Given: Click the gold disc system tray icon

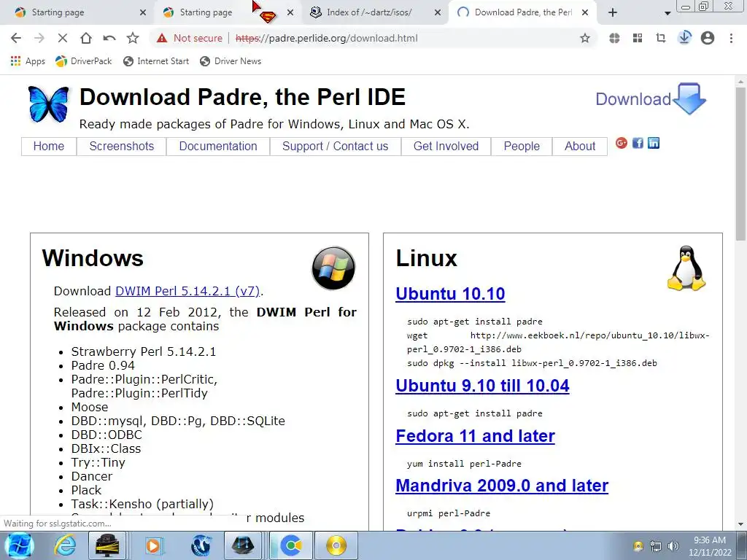Looking at the screenshot, I should coord(638,546).
